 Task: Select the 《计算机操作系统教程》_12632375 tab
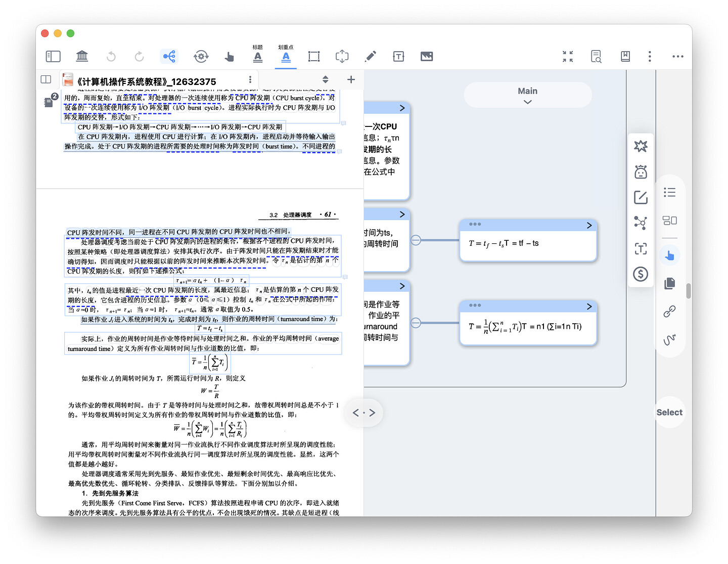146,81
